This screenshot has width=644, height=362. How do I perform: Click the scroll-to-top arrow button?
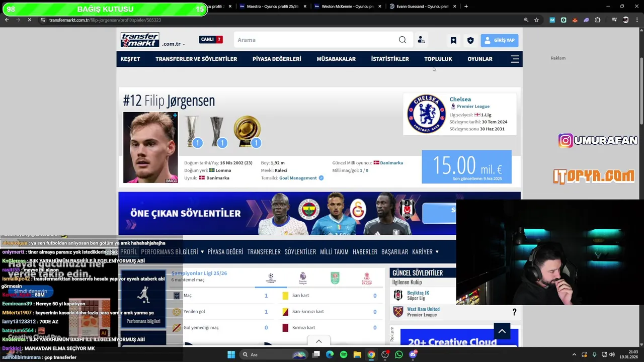pyautogui.click(x=502, y=331)
